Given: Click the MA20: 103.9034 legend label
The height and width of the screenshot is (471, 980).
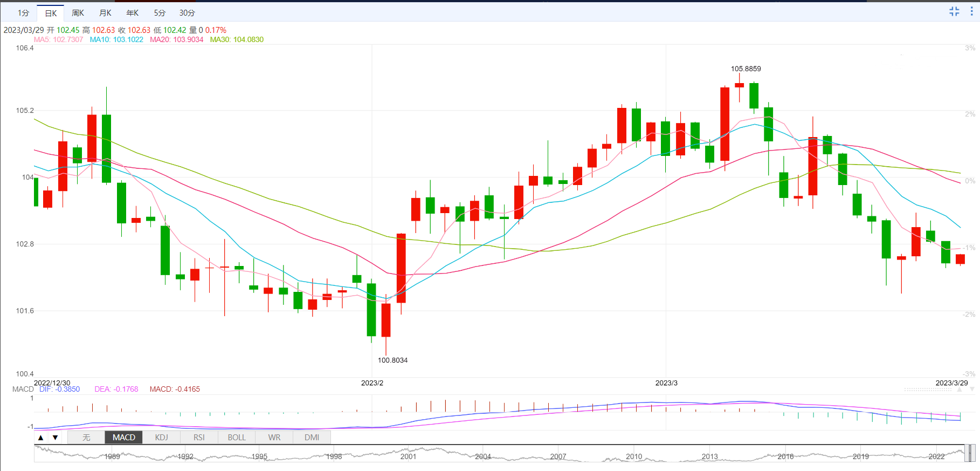Looking at the screenshot, I should tap(176, 39).
